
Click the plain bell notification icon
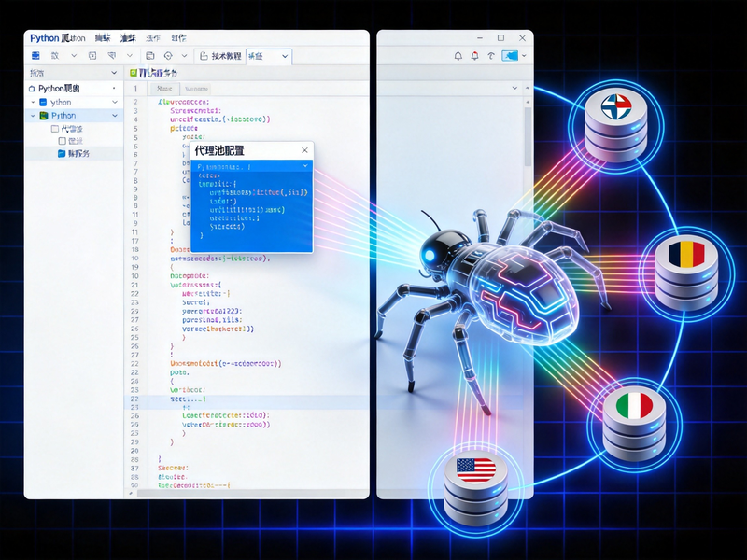tap(458, 56)
